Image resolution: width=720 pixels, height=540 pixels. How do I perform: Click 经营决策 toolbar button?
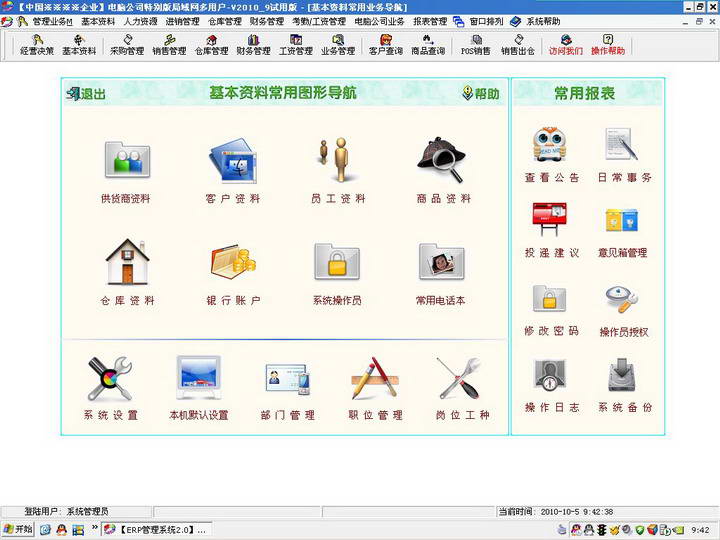click(37, 45)
